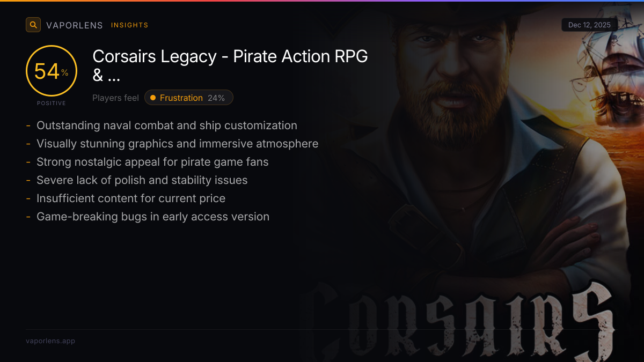Click the VaporLens magnifier logo icon

click(33, 25)
